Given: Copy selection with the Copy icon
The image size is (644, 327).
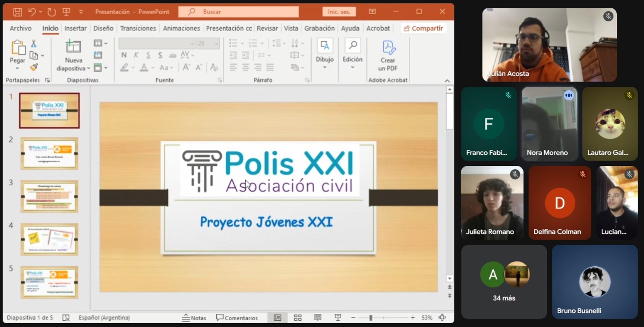Looking at the screenshot, I should (x=33, y=55).
